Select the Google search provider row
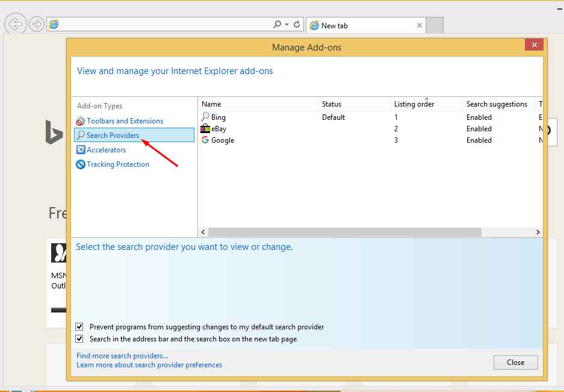The image size is (564, 392). click(x=371, y=140)
